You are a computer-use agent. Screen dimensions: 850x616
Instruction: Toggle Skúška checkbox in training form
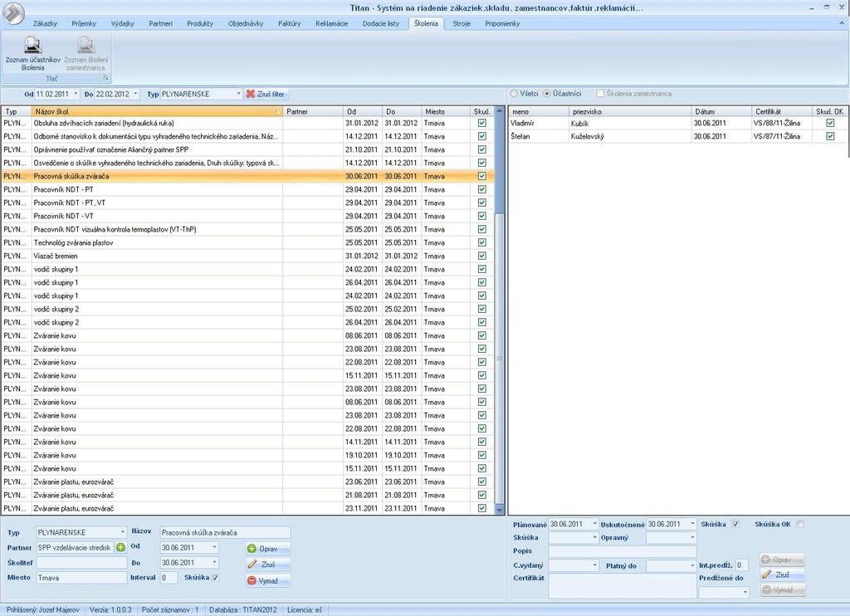215,578
